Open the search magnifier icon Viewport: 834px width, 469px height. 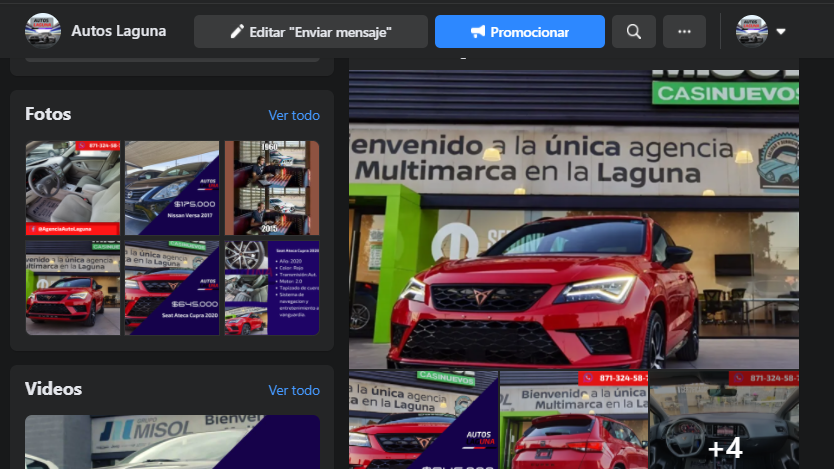[633, 32]
